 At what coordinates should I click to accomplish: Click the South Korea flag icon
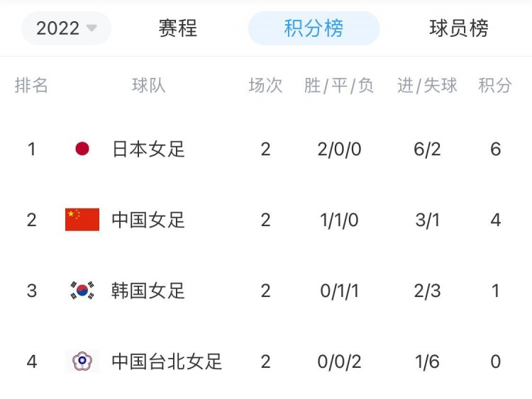pyautogui.click(x=82, y=291)
